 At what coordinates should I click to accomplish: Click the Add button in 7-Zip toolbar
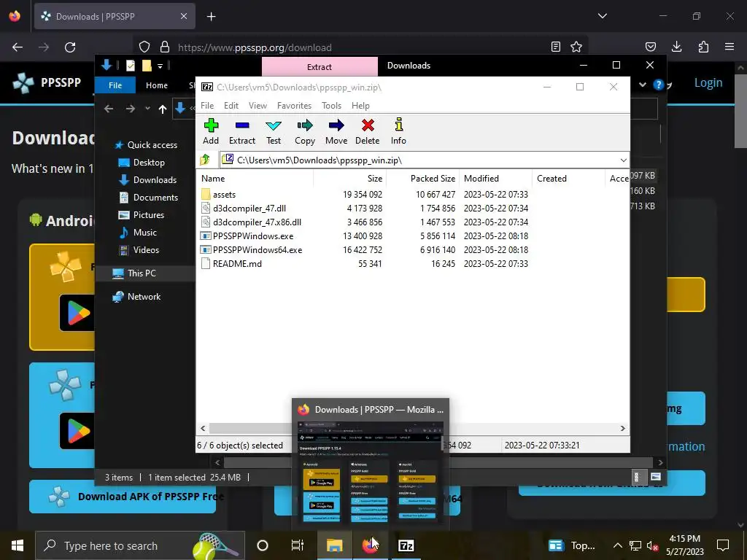tap(211, 131)
